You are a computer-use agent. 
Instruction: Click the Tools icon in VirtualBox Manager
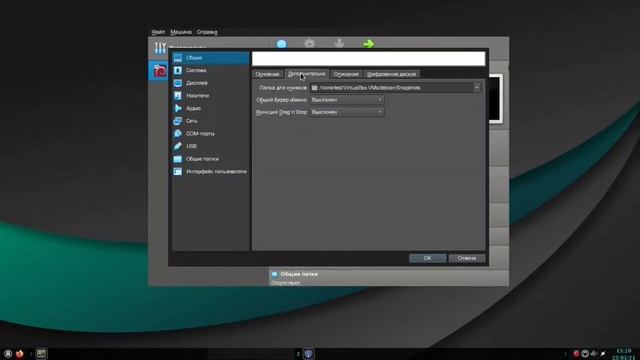tap(160, 48)
